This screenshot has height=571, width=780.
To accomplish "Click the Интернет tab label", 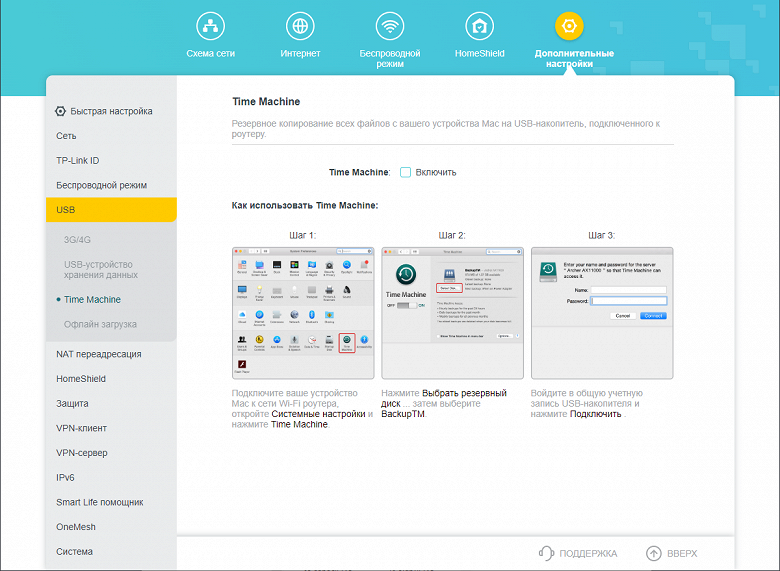I will [300, 53].
